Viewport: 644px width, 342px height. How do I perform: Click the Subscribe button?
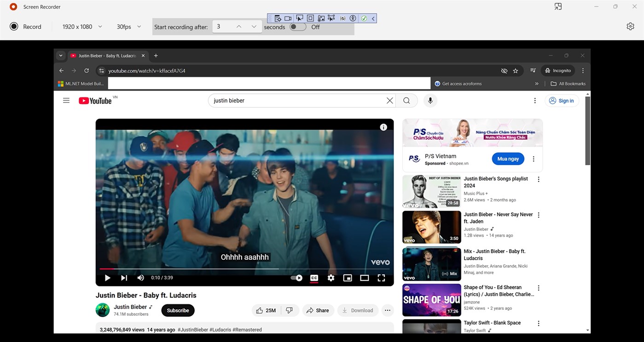tap(178, 310)
